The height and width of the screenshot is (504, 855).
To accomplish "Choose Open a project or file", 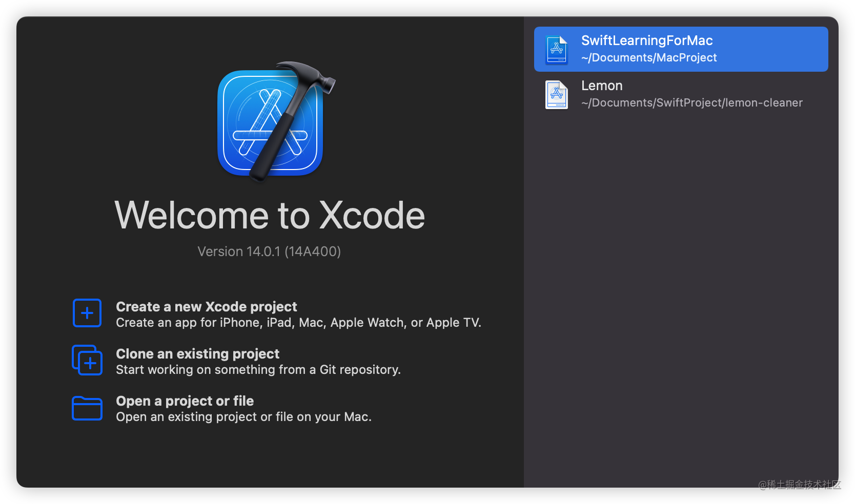I will (185, 401).
